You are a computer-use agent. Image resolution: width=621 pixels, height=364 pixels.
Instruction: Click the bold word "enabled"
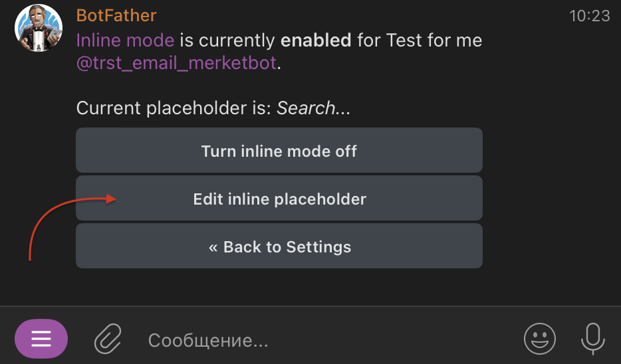tap(316, 41)
